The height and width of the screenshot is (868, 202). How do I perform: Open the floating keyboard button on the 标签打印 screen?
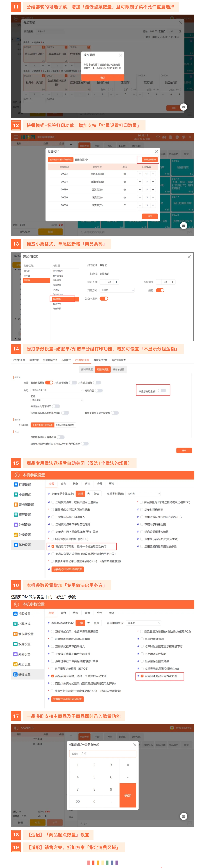coord(183,225)
